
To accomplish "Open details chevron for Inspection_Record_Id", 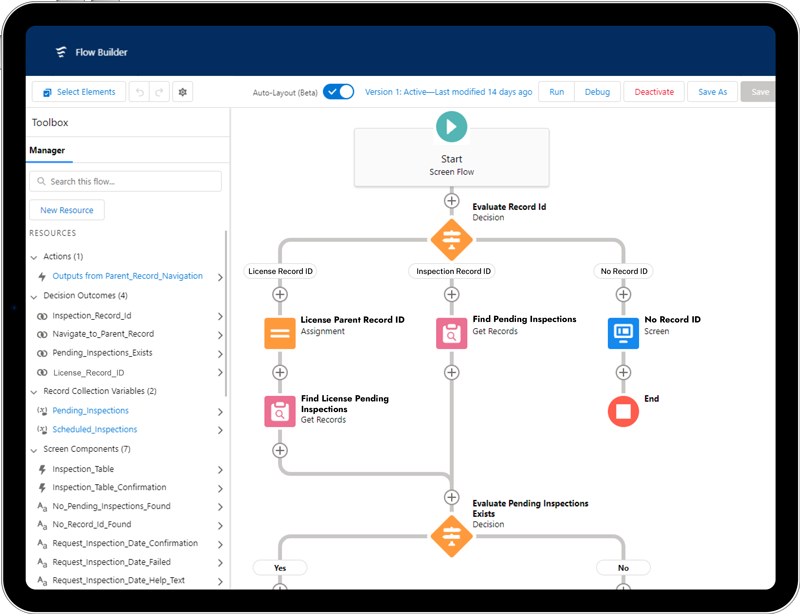I will click(x=220, y=316).
